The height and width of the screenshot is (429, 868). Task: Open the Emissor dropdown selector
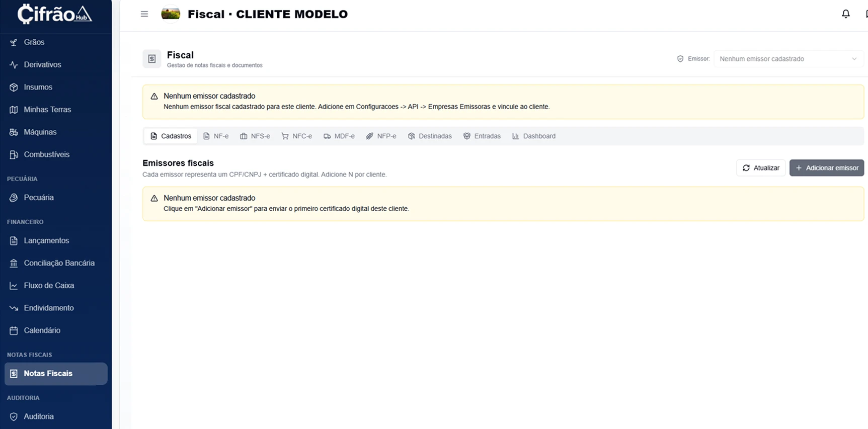(x=788, y=59)
